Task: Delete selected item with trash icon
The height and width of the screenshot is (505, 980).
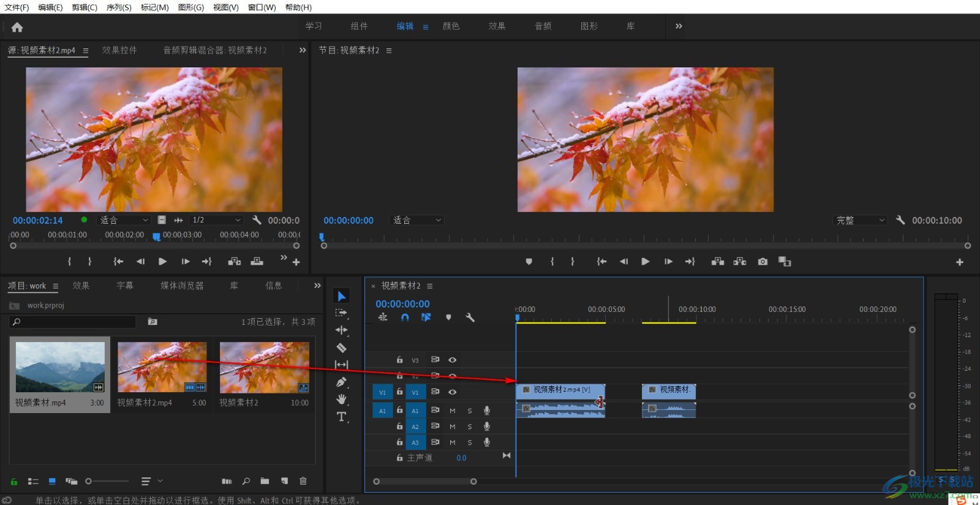Action: coord(303,481)
